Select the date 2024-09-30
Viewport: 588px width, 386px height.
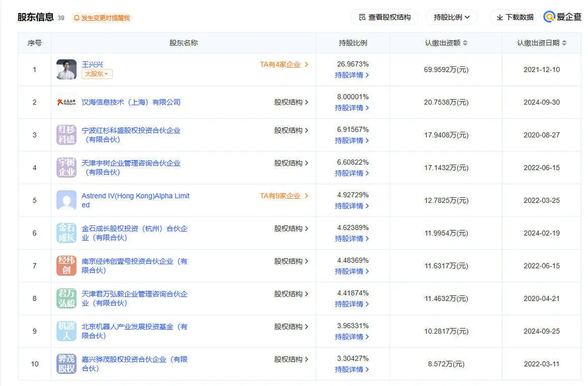point(541,102)
